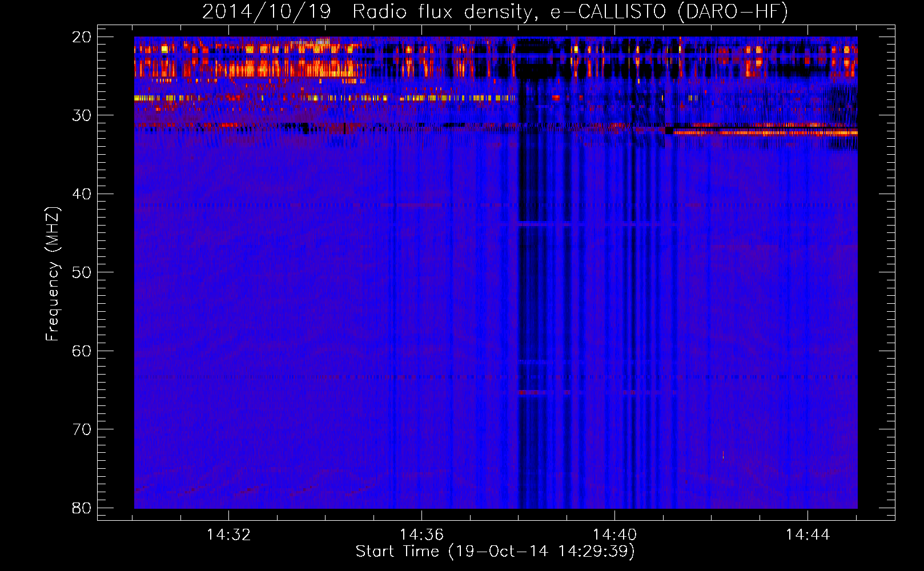Click the 30 MHz frequency tick label
Viewport: 924px width, 571px height.
[82, 115]
